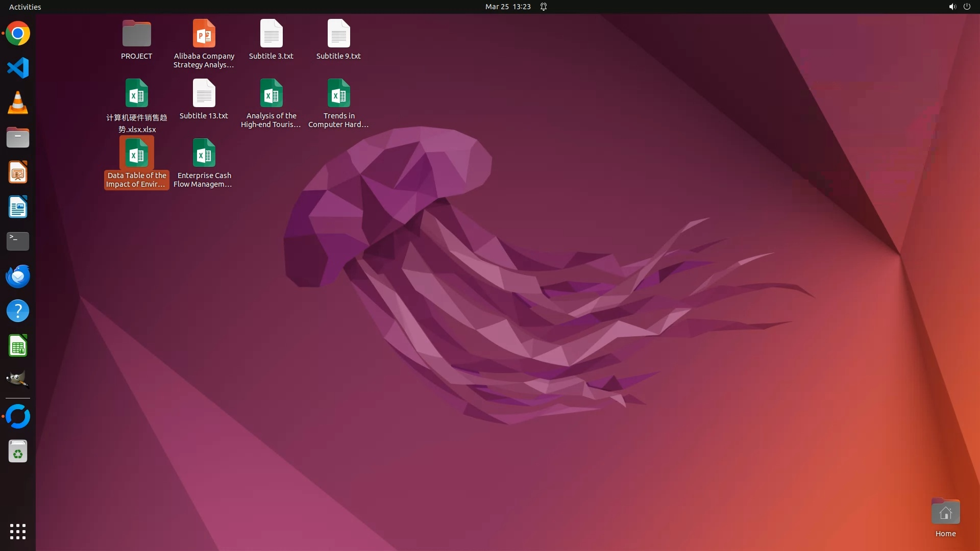The width and height of the screenshot is (980, 551).
Task: Show all applications grid
Action: point(18,532)
